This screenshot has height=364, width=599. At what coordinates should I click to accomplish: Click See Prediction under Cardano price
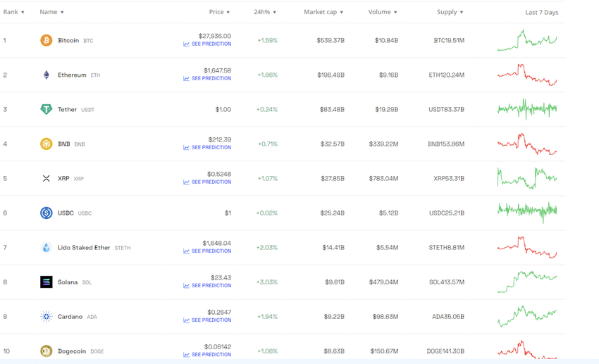coord(207,320)
